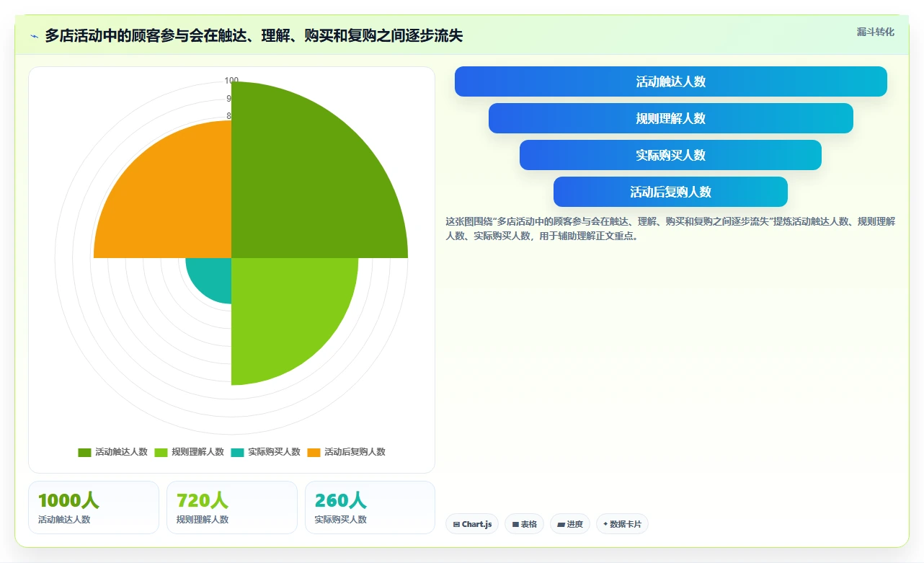Open the Chart.js tag
The width and height of the screenshot is (924, 563).
pyautogui.click(x=472, y=524)
